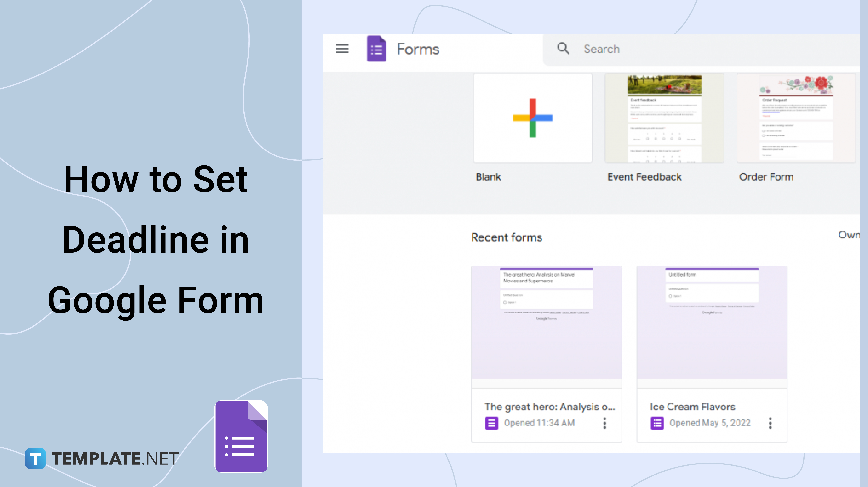Open the hamburger main menu
This screenshot has width=868, height=487.
click(342, 49)
